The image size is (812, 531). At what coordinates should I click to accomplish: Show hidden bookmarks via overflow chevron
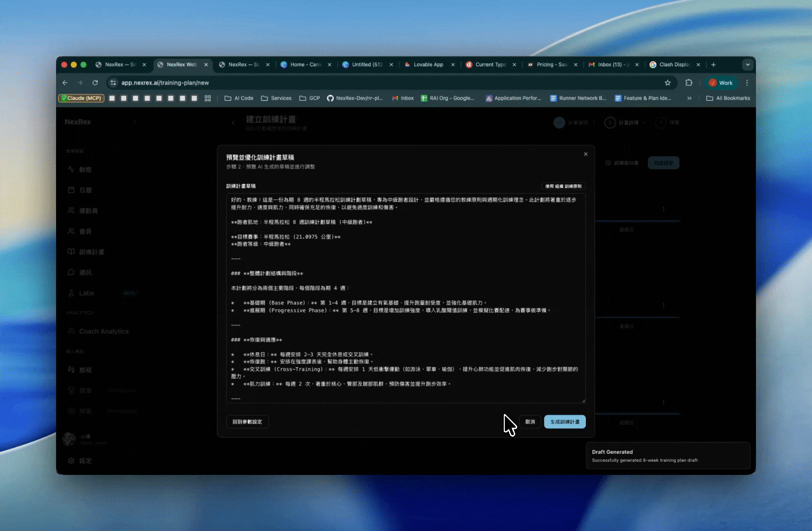[x=689, y=98]
